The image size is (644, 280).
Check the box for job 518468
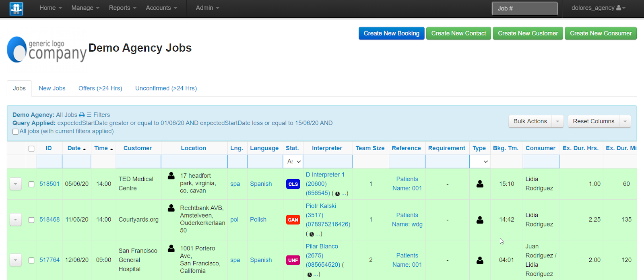click(x=31, y=220)
